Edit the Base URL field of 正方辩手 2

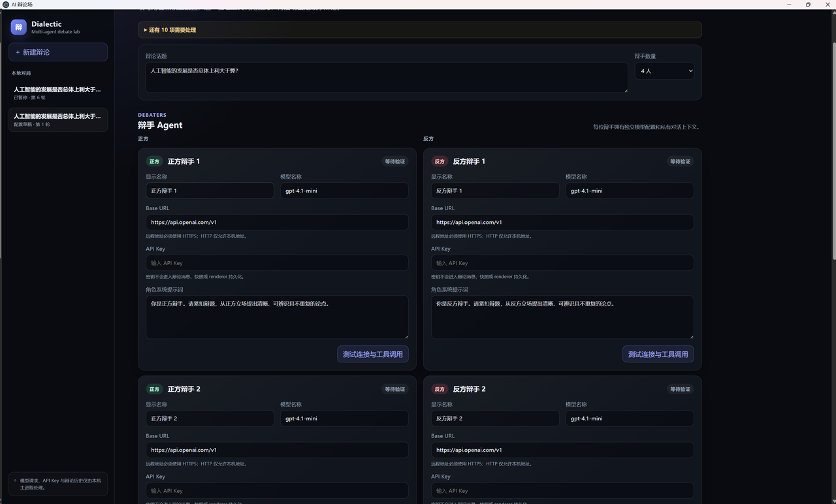[277, 450]
